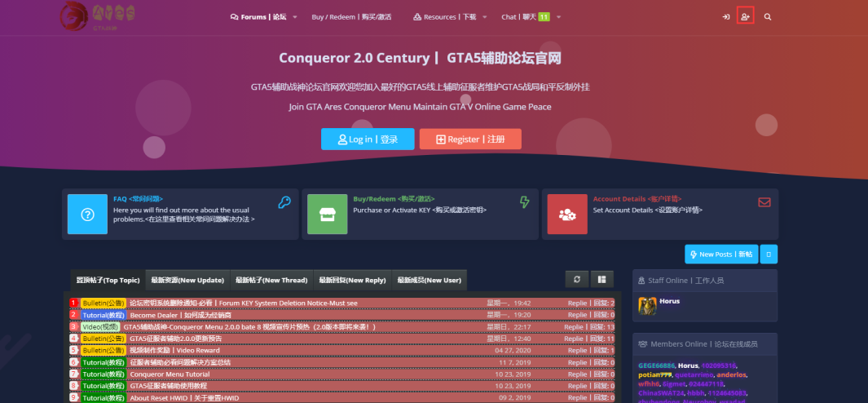Click Tutorial(教程) tag on Become Dealer row

pos(104,315)
